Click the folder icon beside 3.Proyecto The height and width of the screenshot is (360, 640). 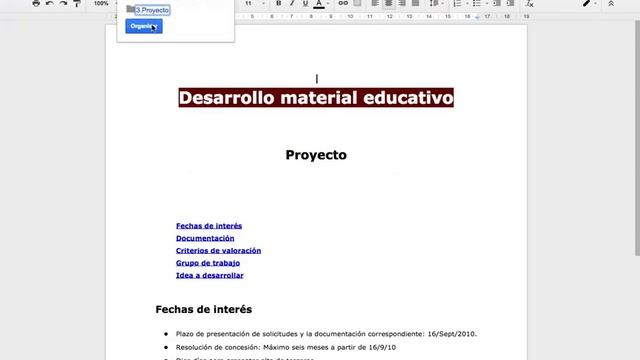tap(130, 9)
